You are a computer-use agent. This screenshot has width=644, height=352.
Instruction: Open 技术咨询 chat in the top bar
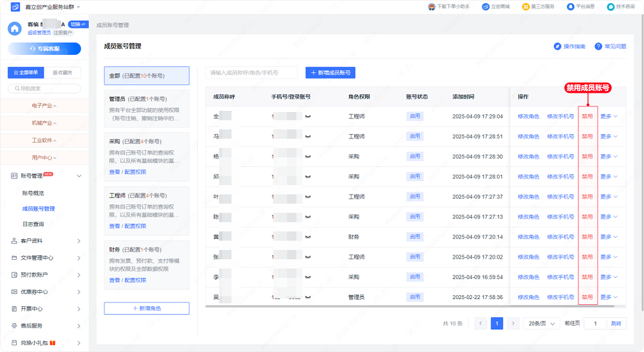pos(620,6)
